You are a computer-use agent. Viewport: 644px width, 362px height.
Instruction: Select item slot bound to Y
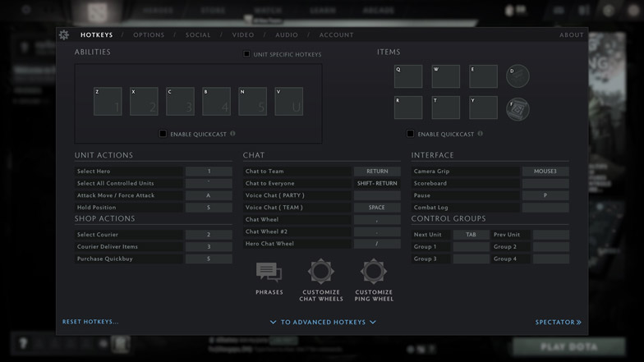coord(483,108)
